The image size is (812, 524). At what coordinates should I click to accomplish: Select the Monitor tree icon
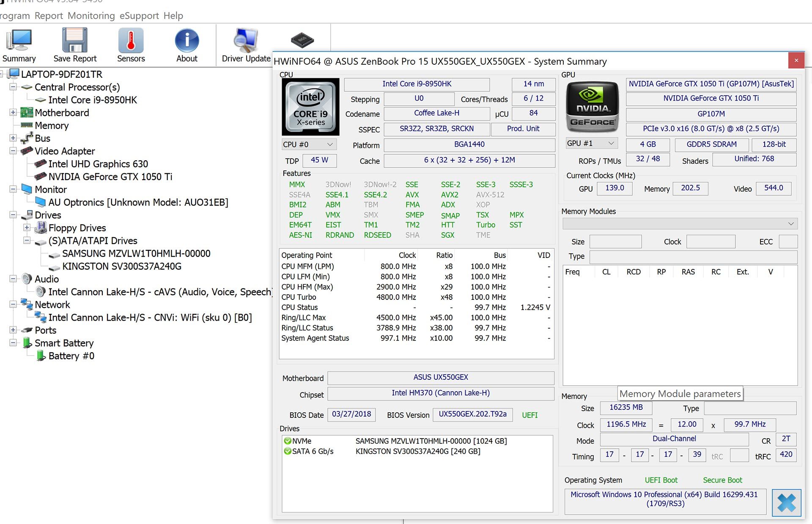pyautogui.click(x=27, y=189)
